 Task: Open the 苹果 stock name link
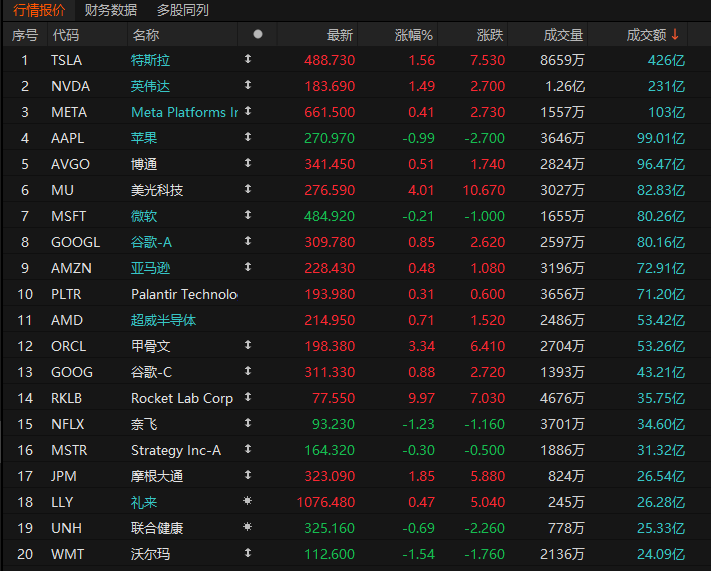click(x=144, y=138)
